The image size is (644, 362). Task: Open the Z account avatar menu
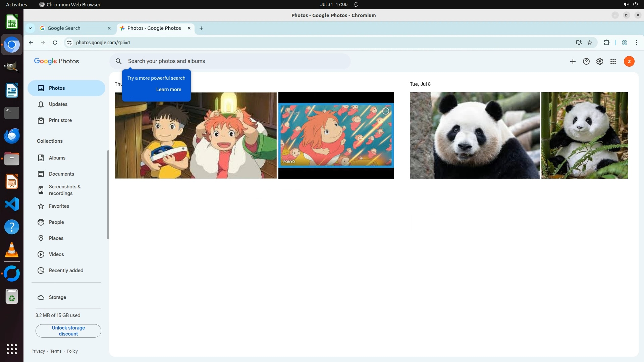629,61
